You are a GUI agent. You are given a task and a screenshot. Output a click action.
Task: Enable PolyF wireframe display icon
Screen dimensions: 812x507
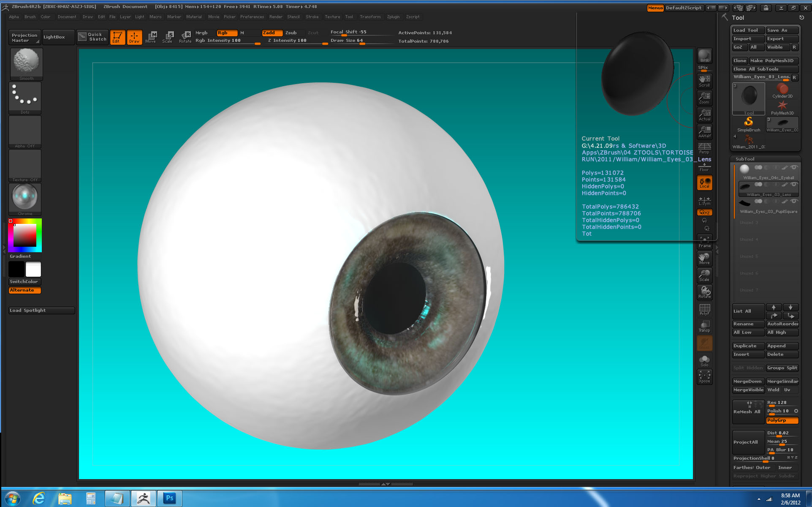(x=704, y=309)
